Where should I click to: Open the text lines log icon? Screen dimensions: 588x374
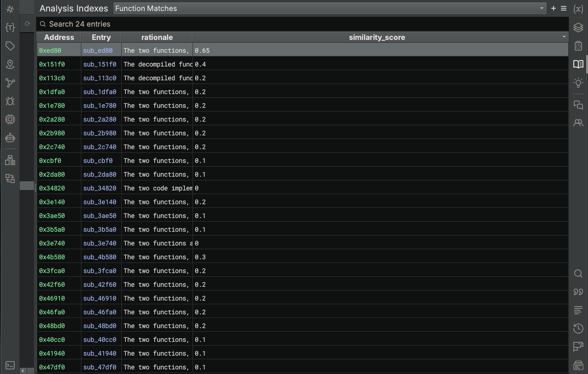pyautogui.click(x=578, y=310)
